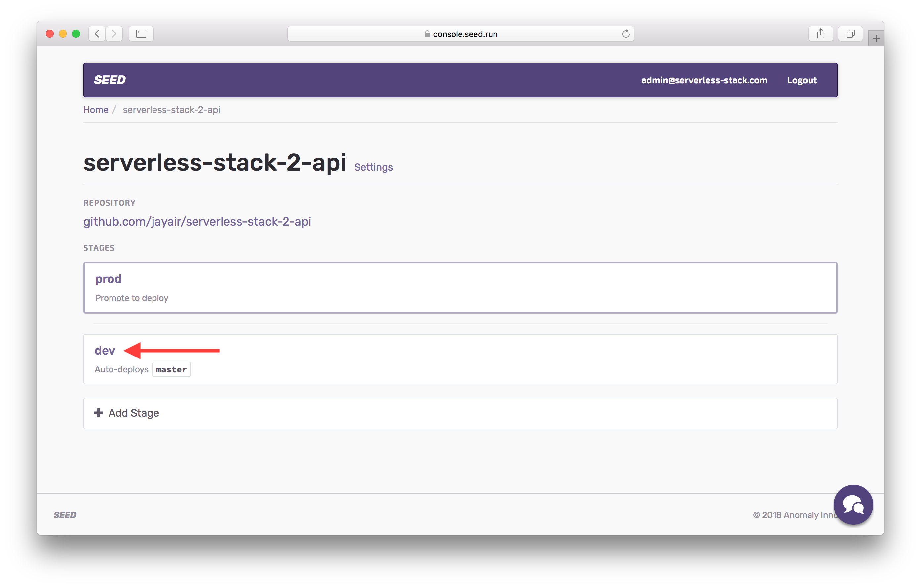Click the SEED logo in the header
The image size is (921, 588).
110,80
